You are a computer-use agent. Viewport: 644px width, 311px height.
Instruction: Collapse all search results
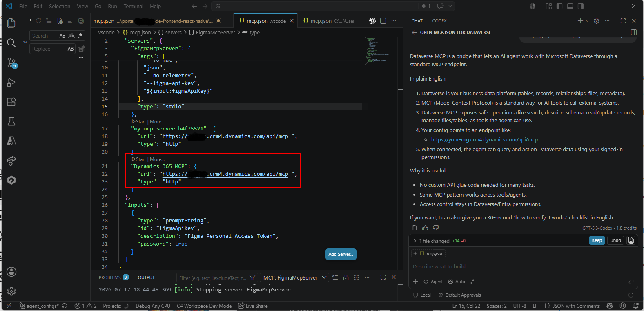tap(81, 21)
